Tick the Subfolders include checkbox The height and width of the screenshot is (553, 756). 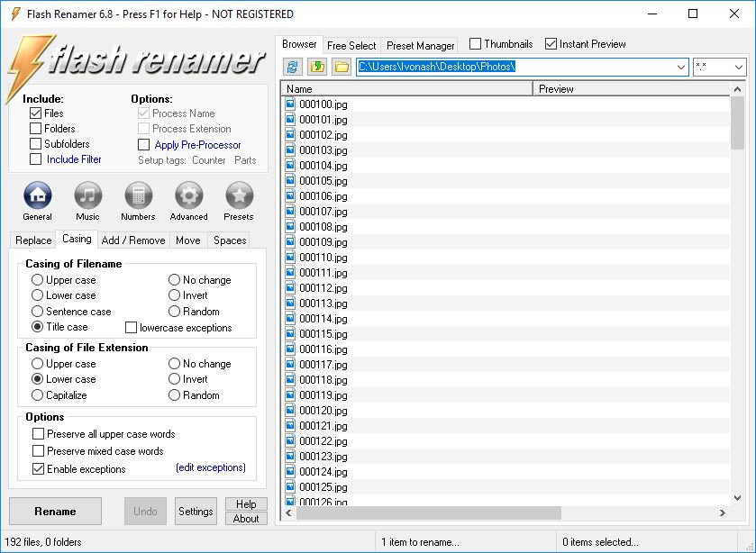(x=36, y=144)
